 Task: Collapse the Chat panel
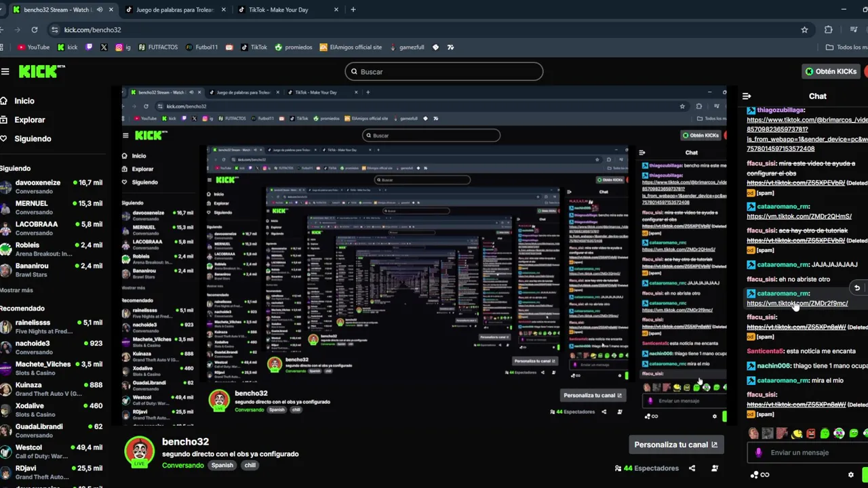[747, 96]
